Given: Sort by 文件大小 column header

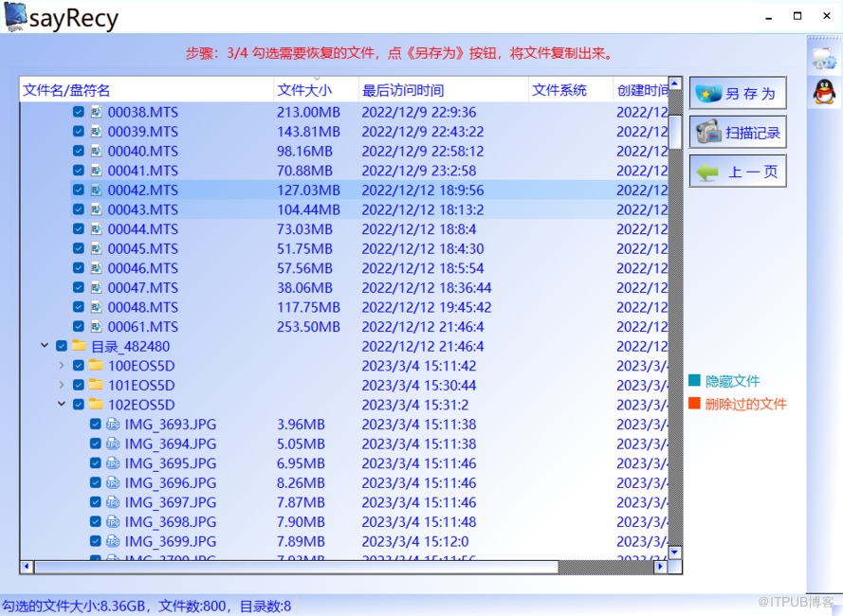Looking at the screenshot, I should click(x=316, y=90).
